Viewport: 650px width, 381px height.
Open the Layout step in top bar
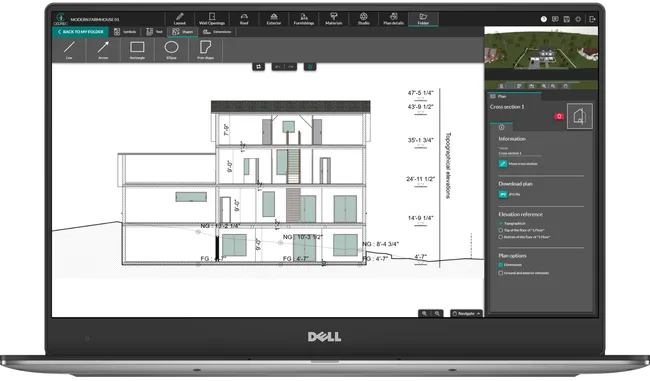coord(179,19)
